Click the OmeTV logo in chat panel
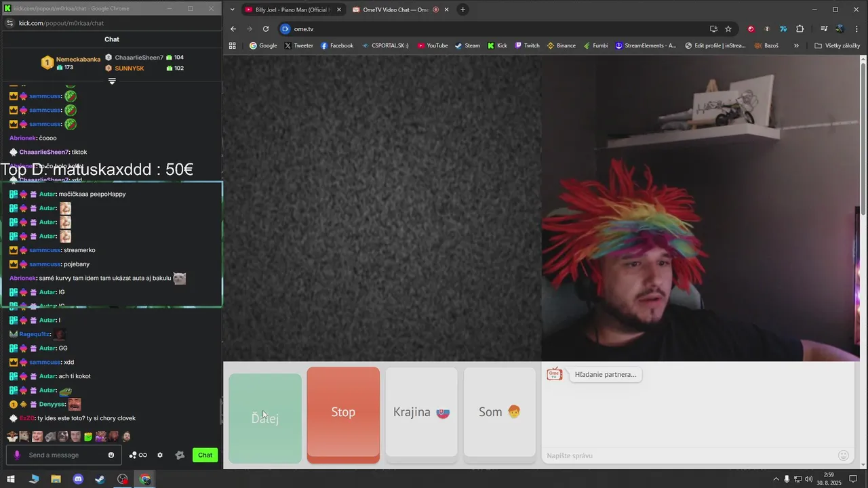This screenshot has width=868, height=488. click(x=555, y=374)
